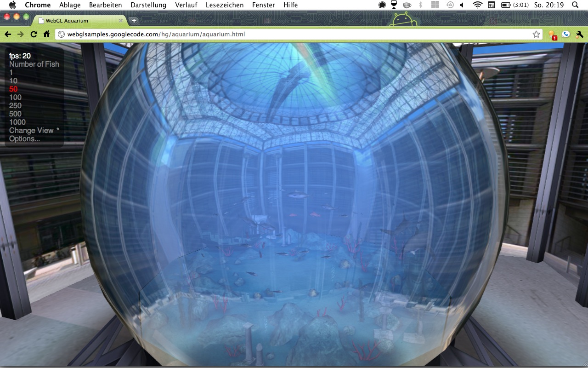Close the WebGL Aquarium tab
The image size is (588, 368).
click(121, 21)
